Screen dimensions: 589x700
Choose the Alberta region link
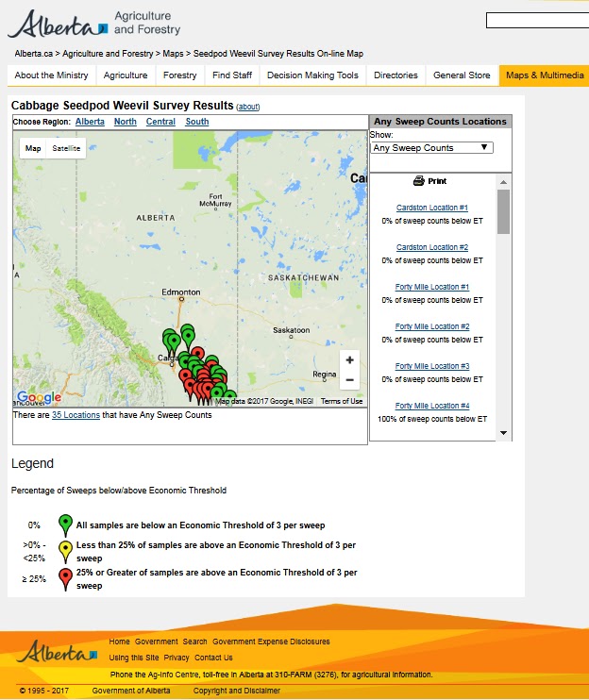pos(90,122)
